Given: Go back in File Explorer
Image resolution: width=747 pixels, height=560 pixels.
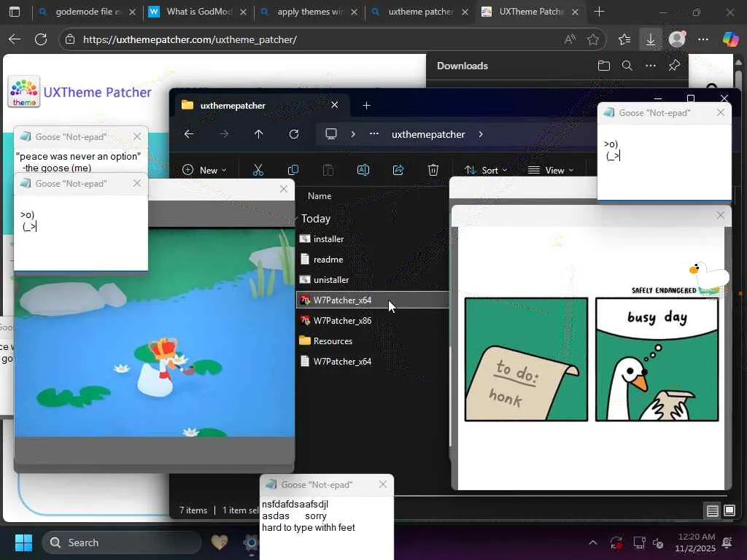Looking at the screenshot, I should 189,134.
